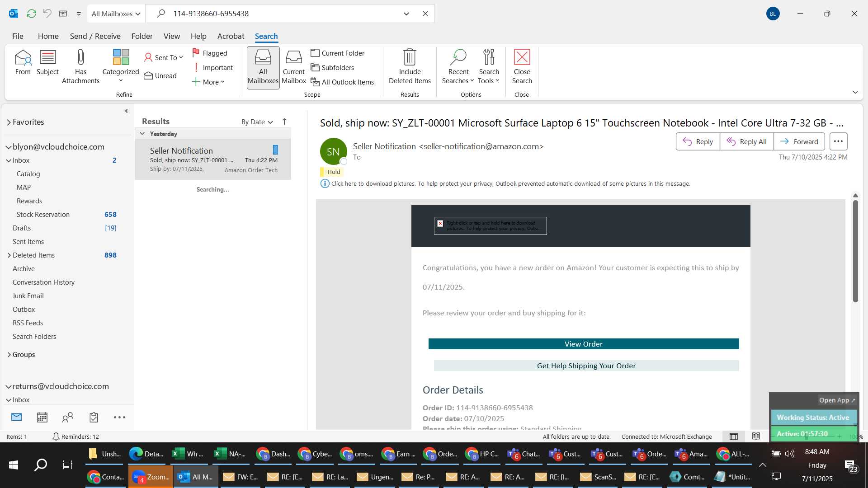Click the Send/Receive sync icon
This screenshot has width=868, height=488.
coord(31,14)
